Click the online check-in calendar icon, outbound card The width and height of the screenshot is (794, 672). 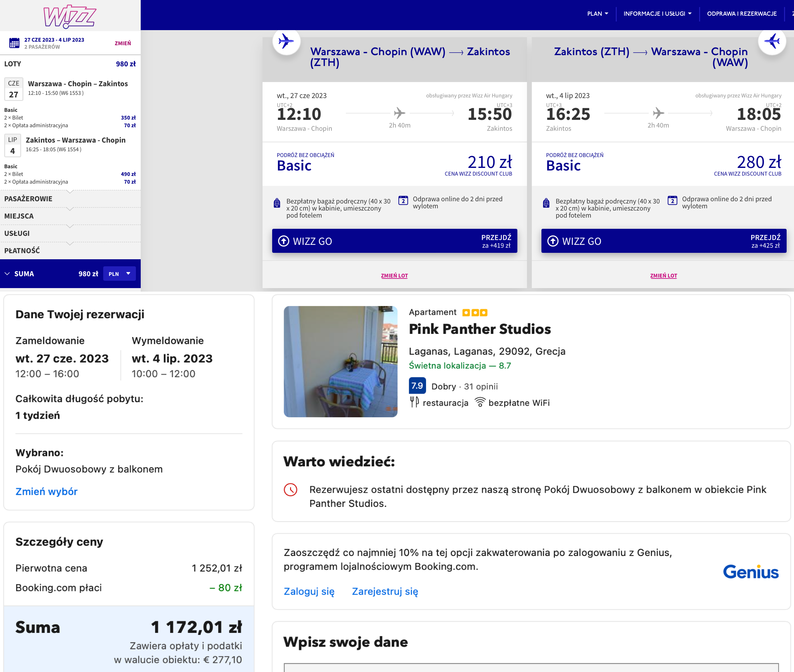point(403,200)
